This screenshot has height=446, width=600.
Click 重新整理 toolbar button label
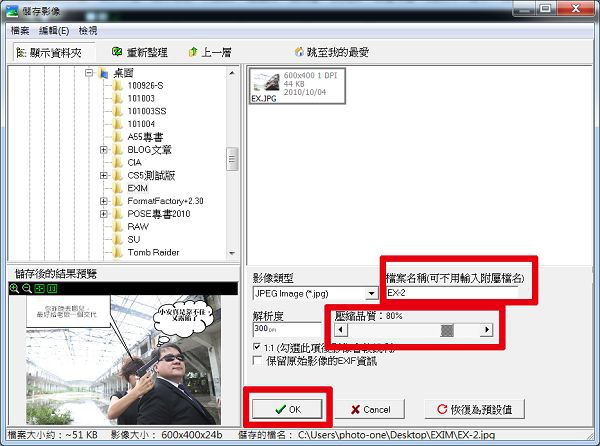147,52
